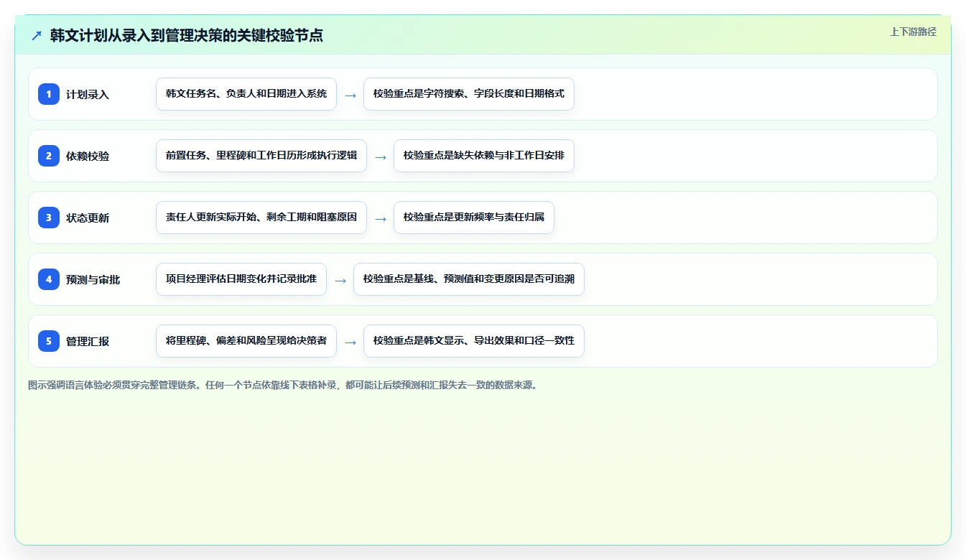Select the 校验重点是基线、预测值和变更原因是否可追溯 box
Image resolution: width=966 pixels, height=560 pixels.
(469, 279)
